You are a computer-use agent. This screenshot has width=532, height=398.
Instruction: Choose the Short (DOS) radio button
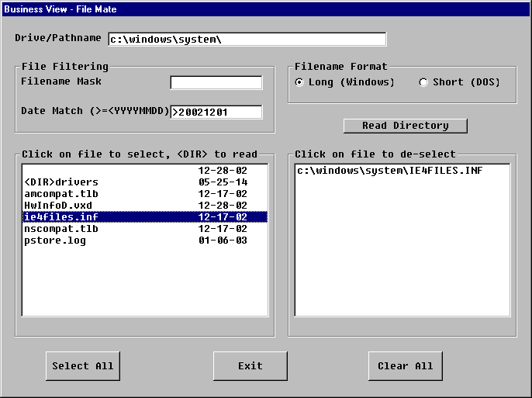tap(423, 82)
